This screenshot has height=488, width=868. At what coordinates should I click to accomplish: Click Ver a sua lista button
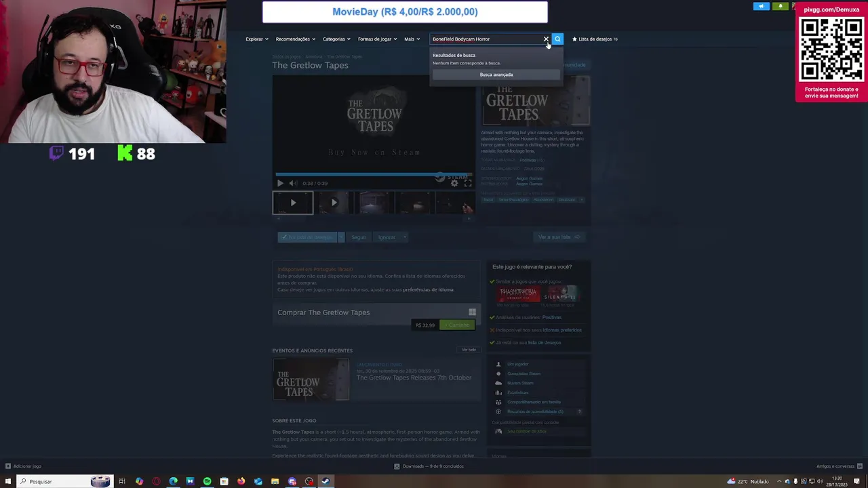[x=559, y=237]
